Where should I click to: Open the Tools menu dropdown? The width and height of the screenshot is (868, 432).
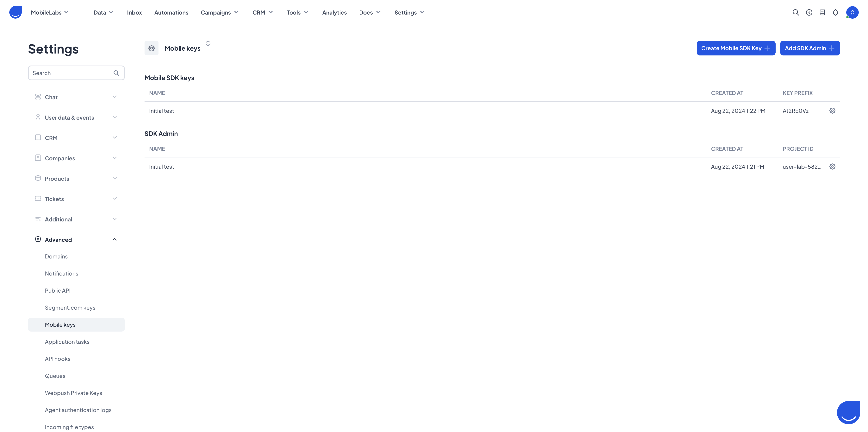point(298,12)
